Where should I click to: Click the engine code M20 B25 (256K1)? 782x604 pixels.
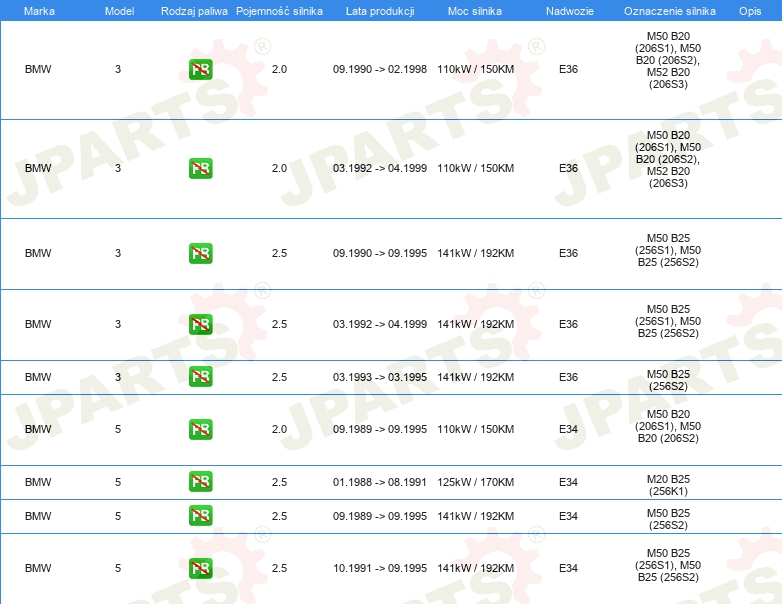[668, 485]
